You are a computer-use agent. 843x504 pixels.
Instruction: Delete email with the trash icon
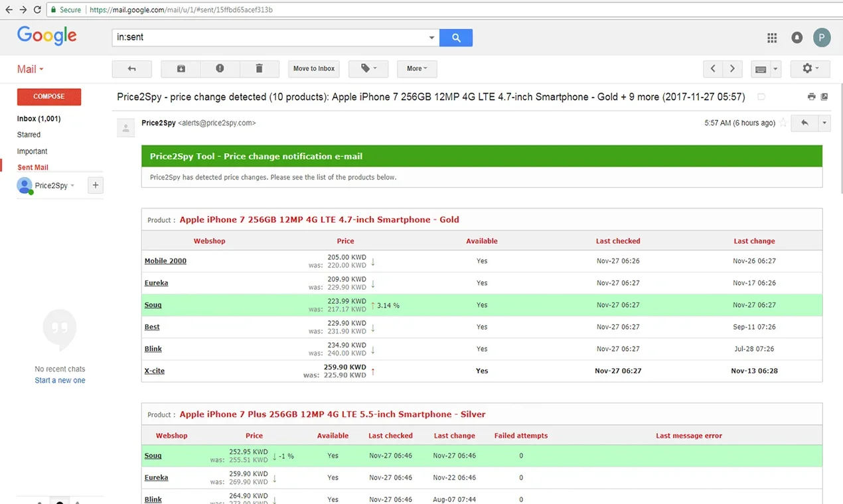(259, 68)
